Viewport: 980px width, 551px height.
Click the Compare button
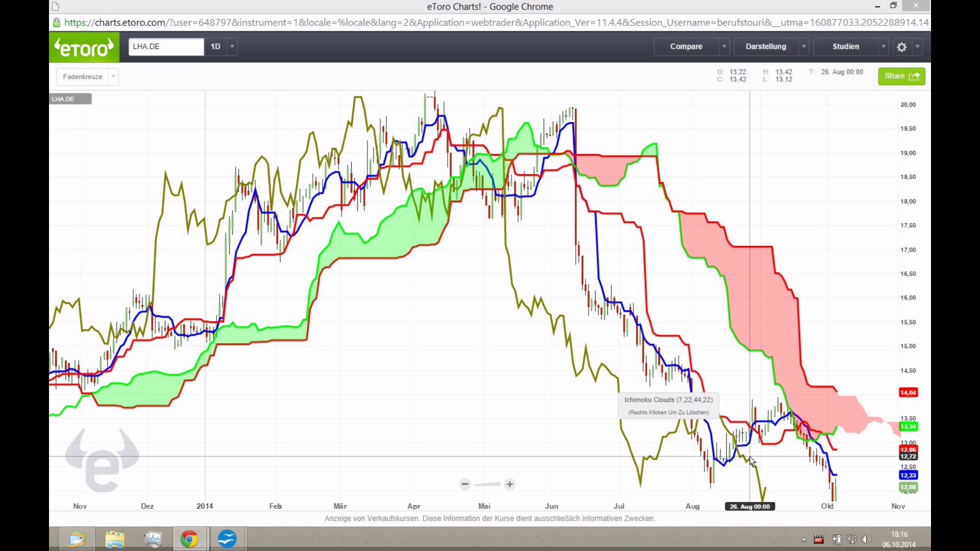(x=686, y=46)
